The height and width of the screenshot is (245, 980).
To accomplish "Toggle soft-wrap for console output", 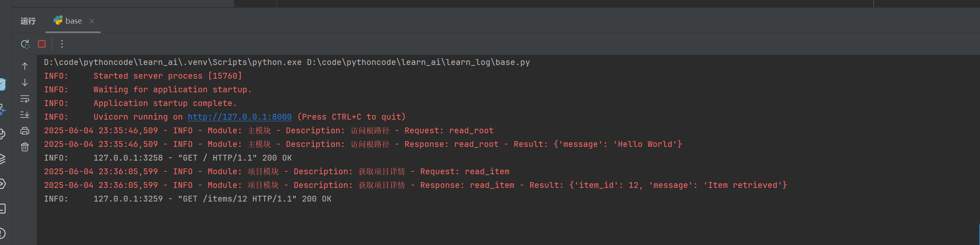I will click(25, 99).
